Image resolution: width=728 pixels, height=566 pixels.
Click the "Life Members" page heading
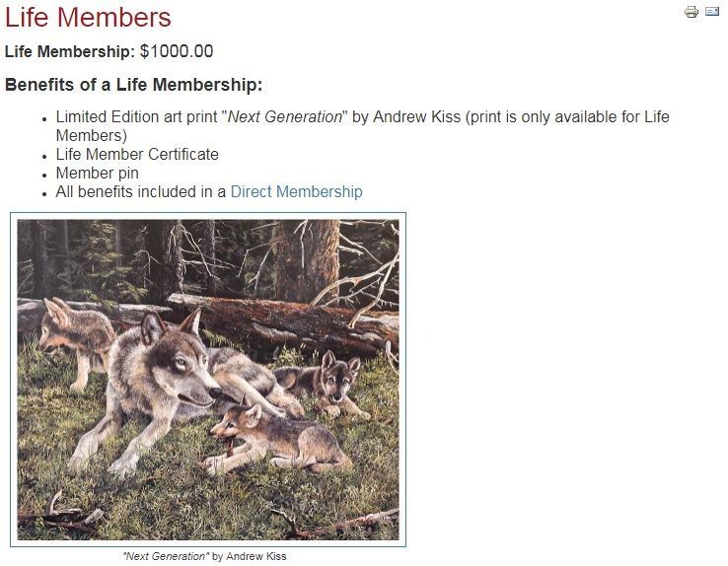point(88,17)
